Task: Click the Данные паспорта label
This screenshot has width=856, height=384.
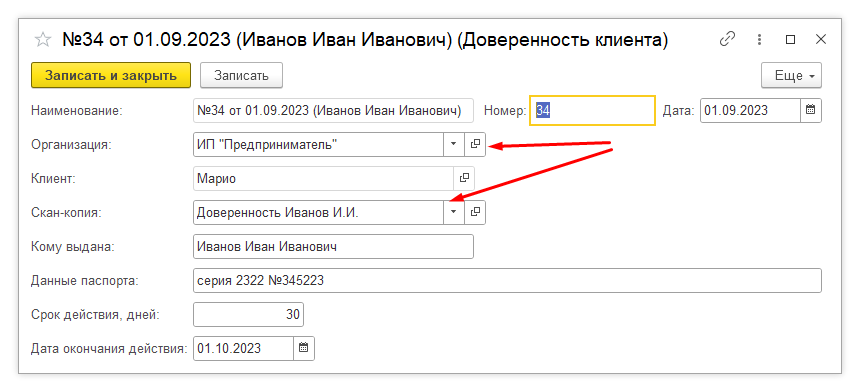Action: pos(85,281)
